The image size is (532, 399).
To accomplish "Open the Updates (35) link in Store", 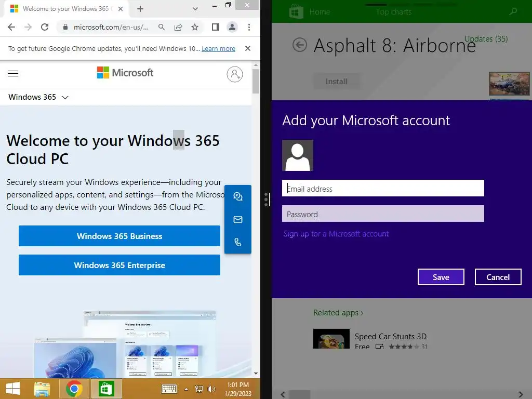I will (486, 38).
